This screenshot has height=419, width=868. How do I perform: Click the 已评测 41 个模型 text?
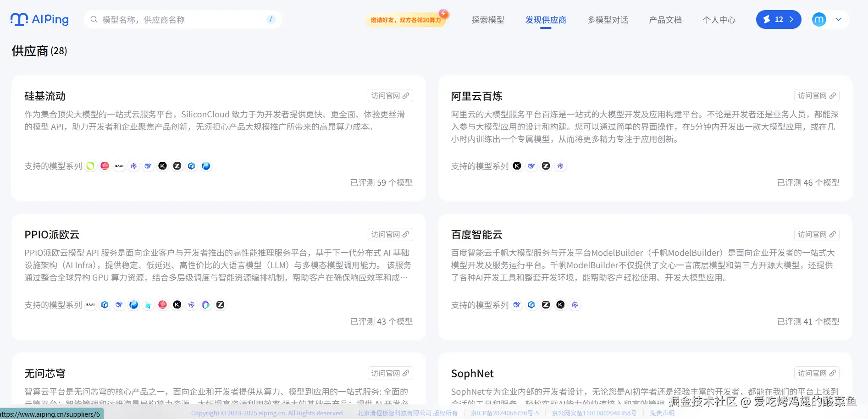pos(808,322)
